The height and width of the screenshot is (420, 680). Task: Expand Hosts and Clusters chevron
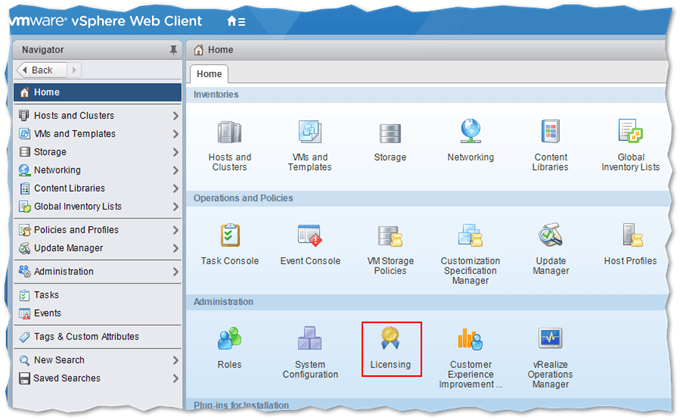[x=175, y=116]
